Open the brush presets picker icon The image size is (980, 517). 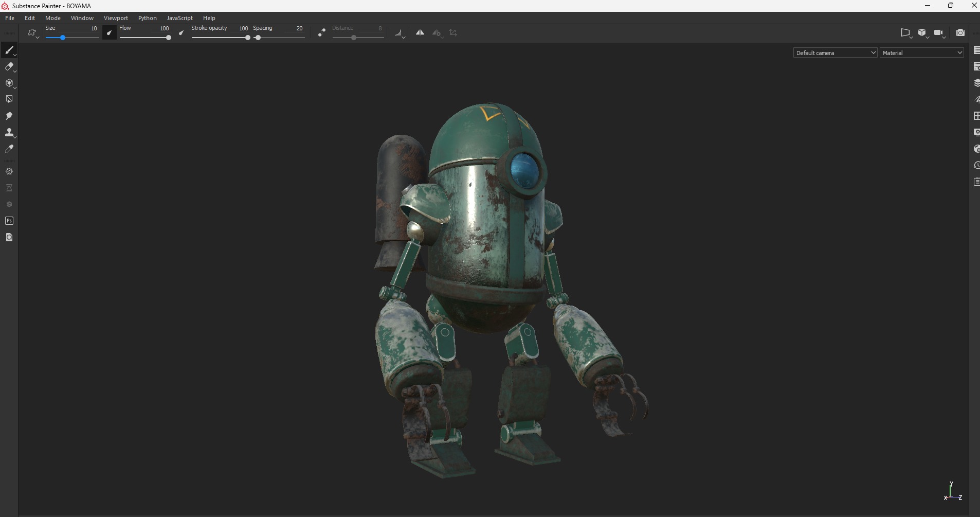32,33
